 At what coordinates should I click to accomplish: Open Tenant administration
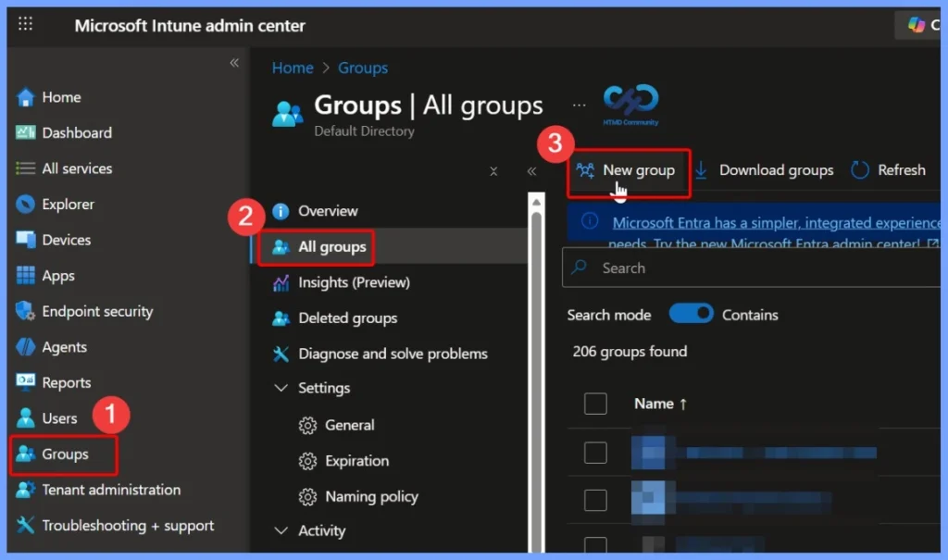coord(101,490)
